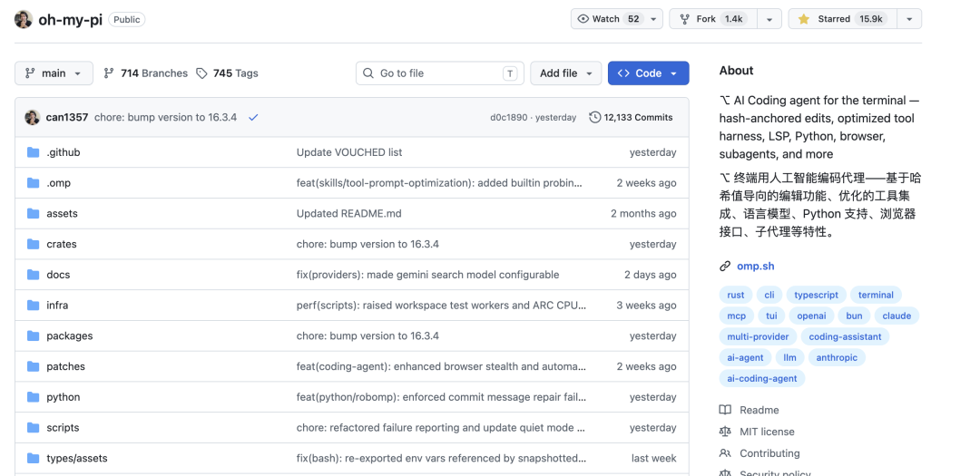Viewport: 980px width, 476px height.
Task: Click the commit status check mark
Action: point(253,118)
